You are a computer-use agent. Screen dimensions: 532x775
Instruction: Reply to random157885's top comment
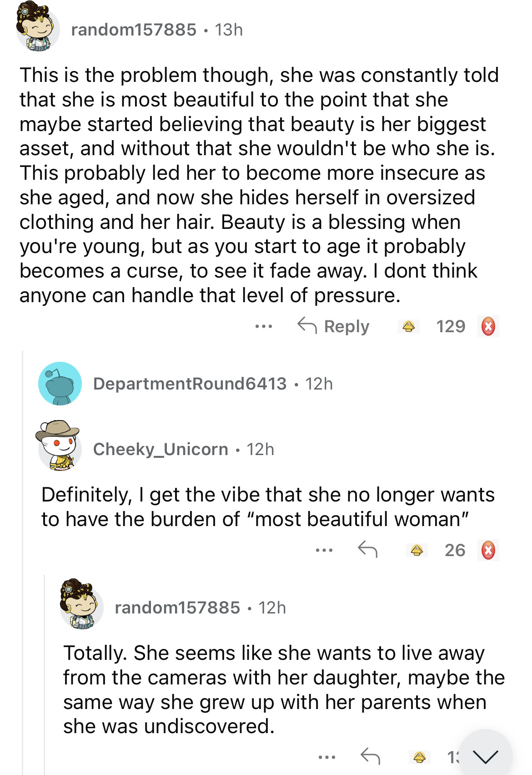click(333, 326)
